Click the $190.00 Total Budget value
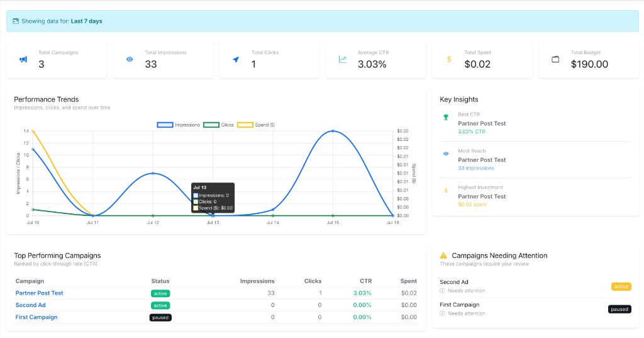The width and height of the screenshot is (644, 338). [x=589, y=64]
